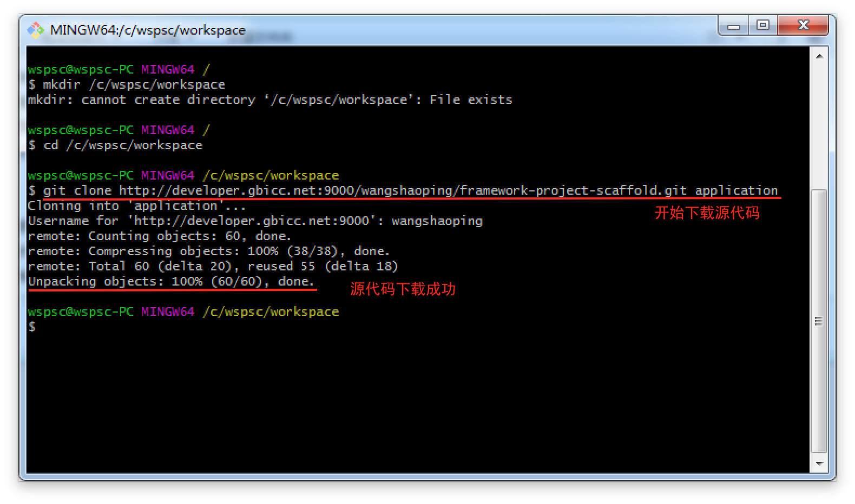Click the 'cd /c/wspsc/workspace' command line
Image resolution: width=855 pixels, height=504 pixels.
(x=123, y=145)
